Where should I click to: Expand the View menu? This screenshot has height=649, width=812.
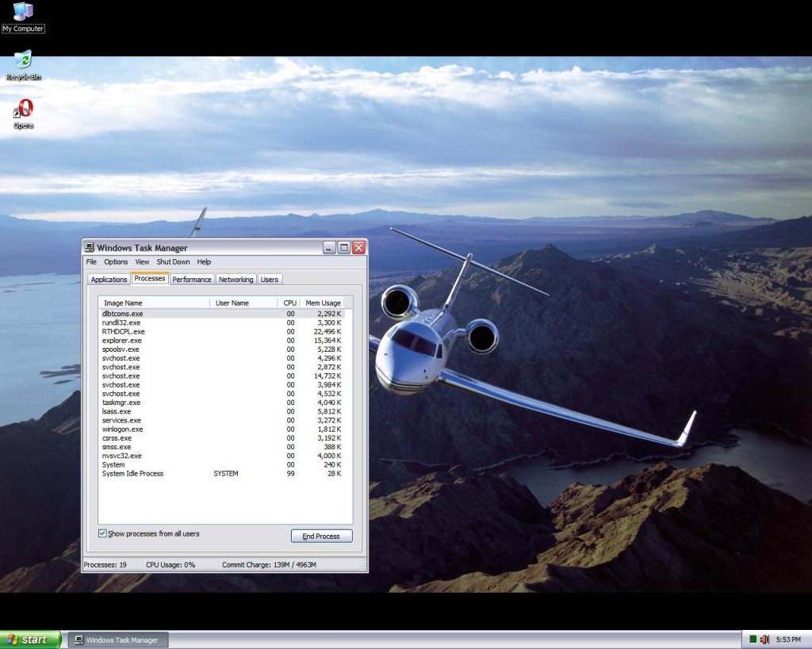coord(142,262)
